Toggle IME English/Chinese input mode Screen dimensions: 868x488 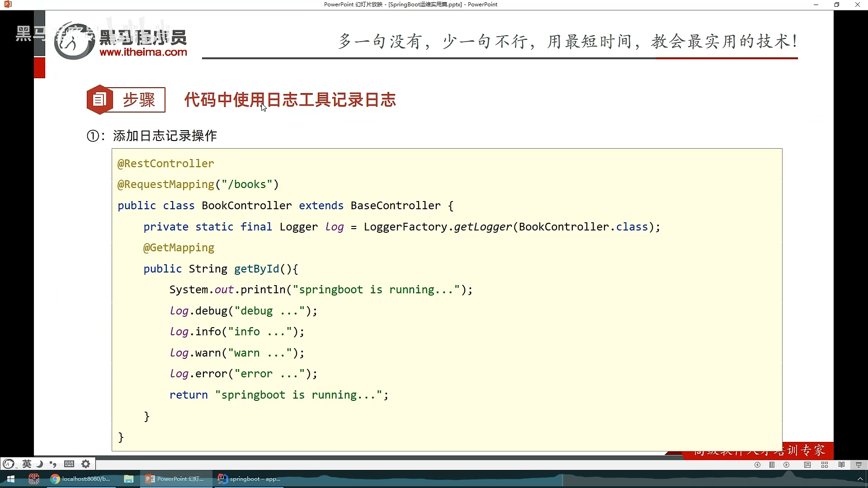(27, 464)
